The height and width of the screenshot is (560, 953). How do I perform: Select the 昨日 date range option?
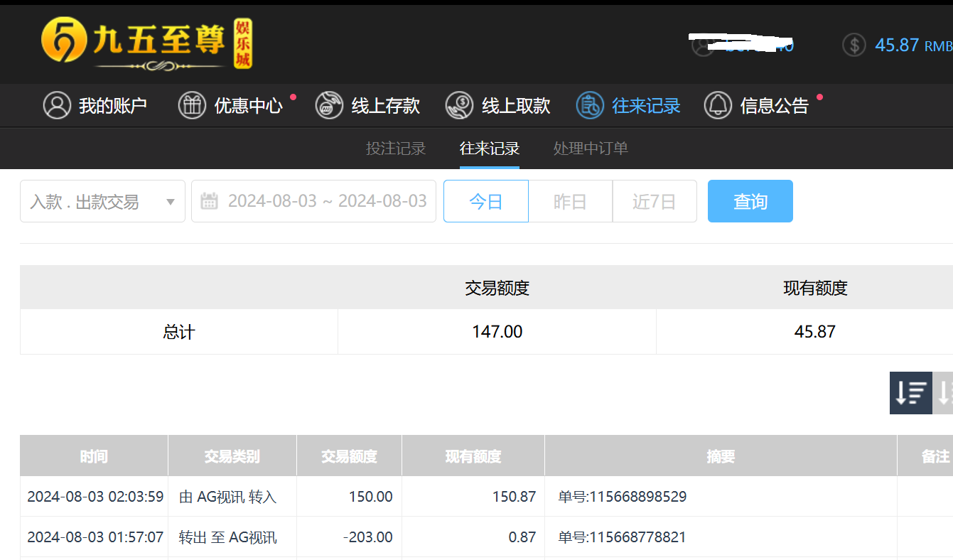[x=570, y=201]
